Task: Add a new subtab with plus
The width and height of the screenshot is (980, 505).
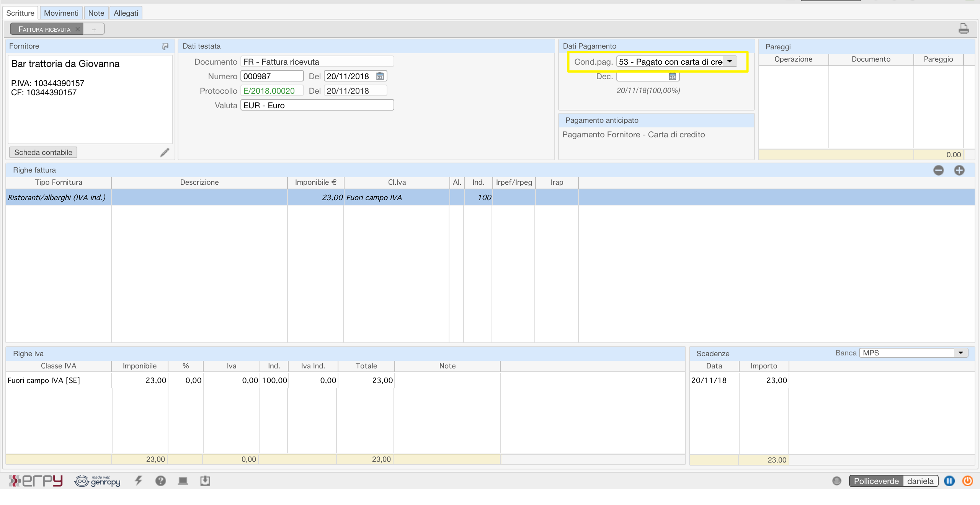Action: (94, 29)
